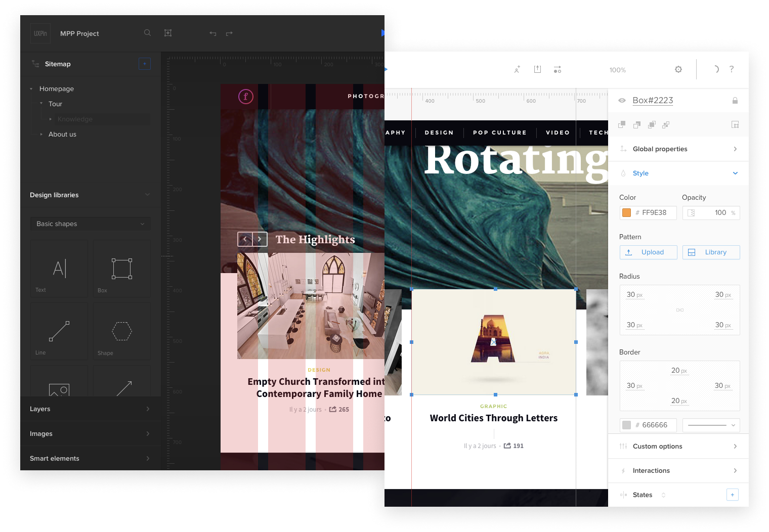Viewport: 769px width, 532px height.
Task: Expand the Knowledge page in the sitemap
Action: (x=51, y=119)
